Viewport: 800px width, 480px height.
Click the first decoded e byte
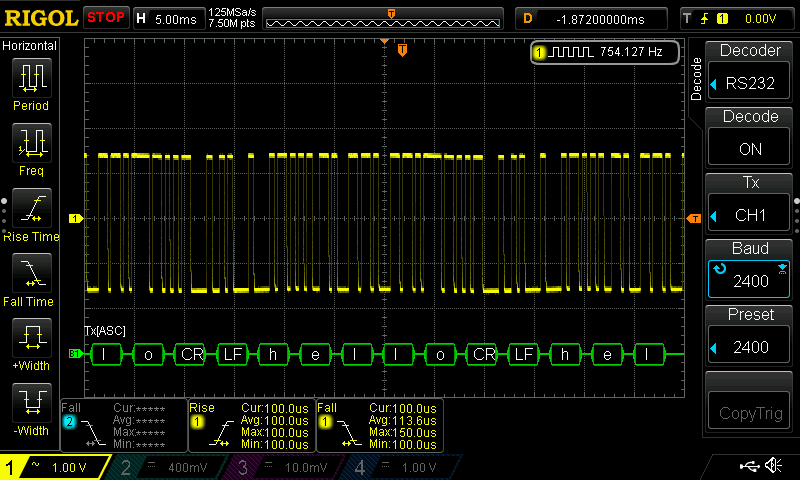(x=315, y=354)
